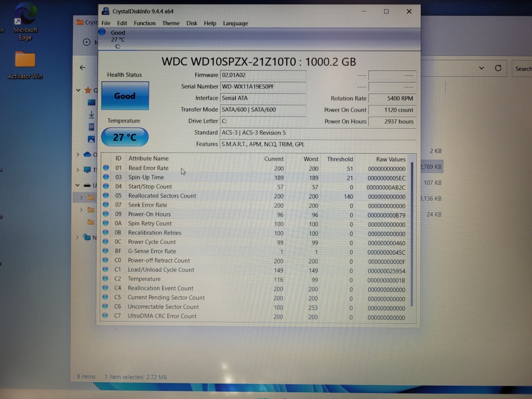Image resolution: width=532 pixels, height=399 pixels.
Task: Click the Search box in File Explorer
Action: (522, 68)
